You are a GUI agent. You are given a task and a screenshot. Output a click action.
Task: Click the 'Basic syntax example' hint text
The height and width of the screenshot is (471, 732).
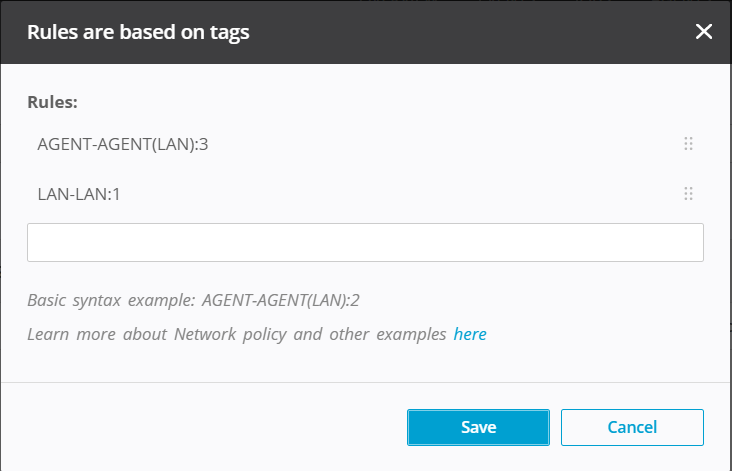pos(112,300)
